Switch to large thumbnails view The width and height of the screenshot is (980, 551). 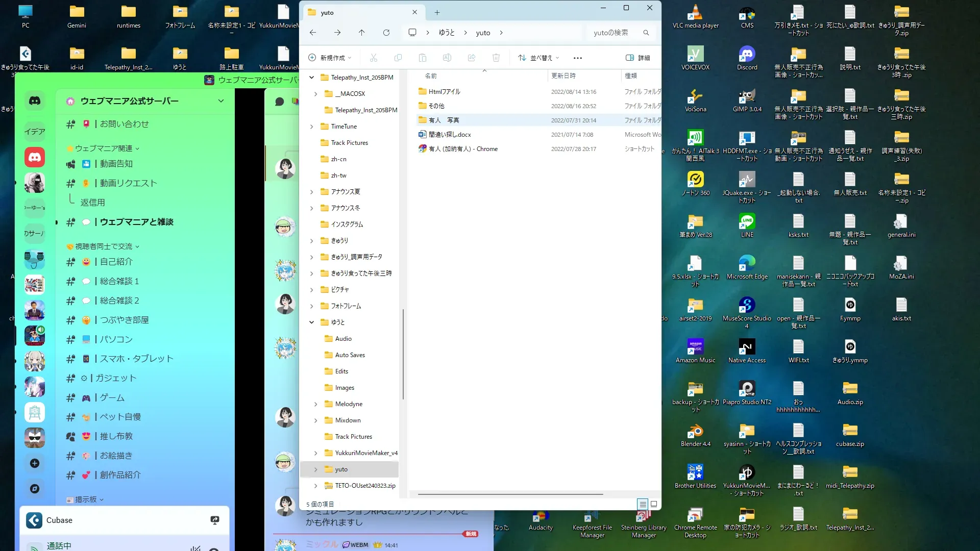pos(654,504)
